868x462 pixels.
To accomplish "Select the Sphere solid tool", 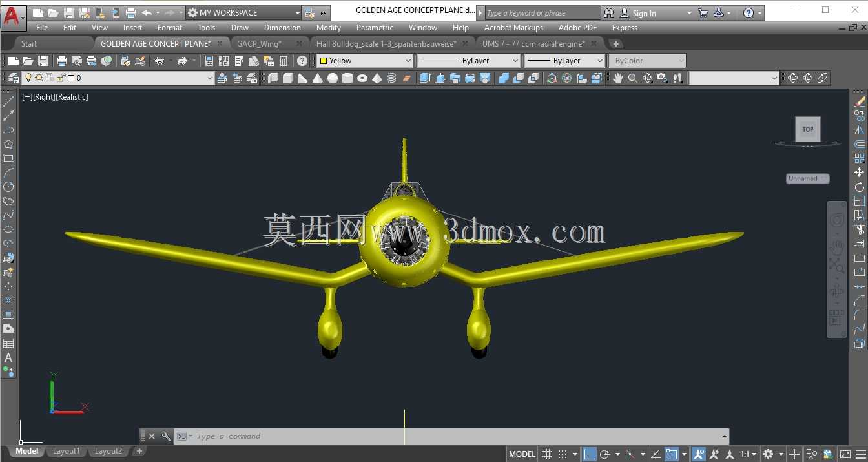I will click(333, 78).
